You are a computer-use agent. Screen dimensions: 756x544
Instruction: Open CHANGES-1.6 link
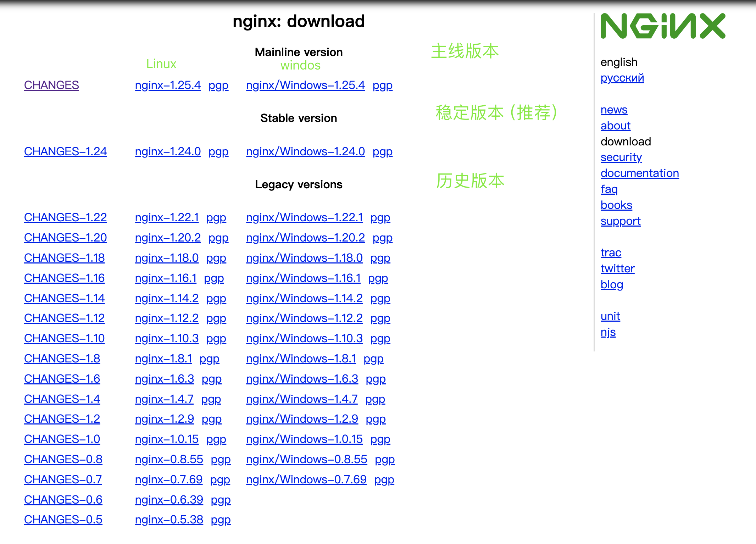[62, 379]
